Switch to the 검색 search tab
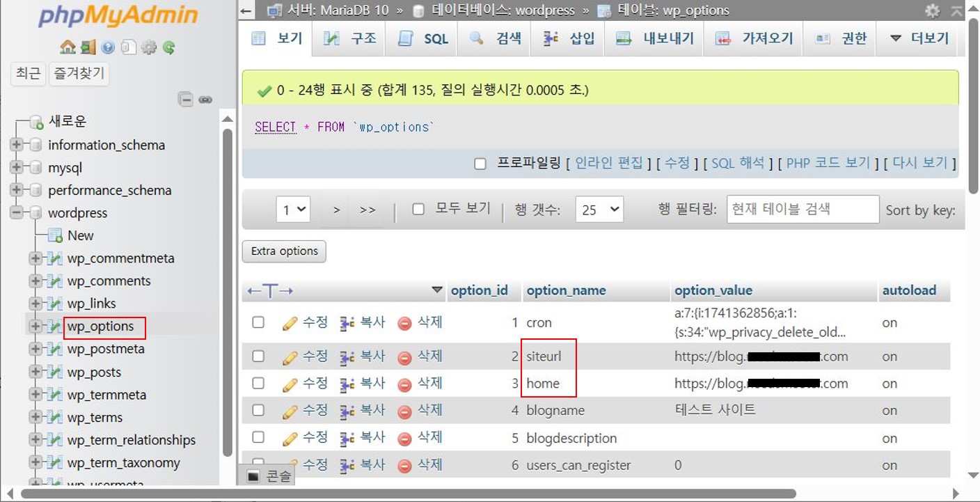Image resolution: width=980 pixels, height=502 pixels. (496, 38)
